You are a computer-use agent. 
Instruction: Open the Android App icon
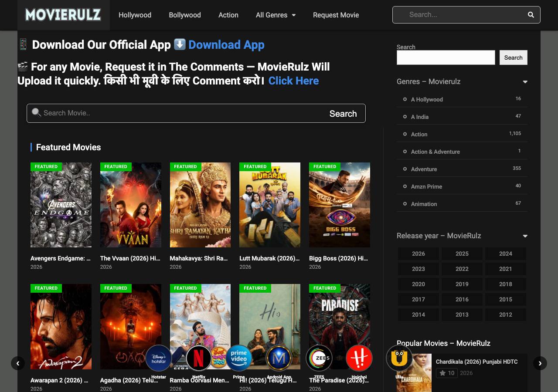(x=279, y=358)
